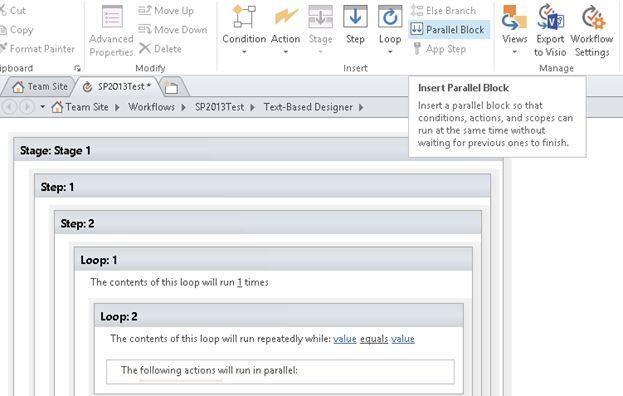
Task: Open Workflow Settings
Action: coord(592,31)
